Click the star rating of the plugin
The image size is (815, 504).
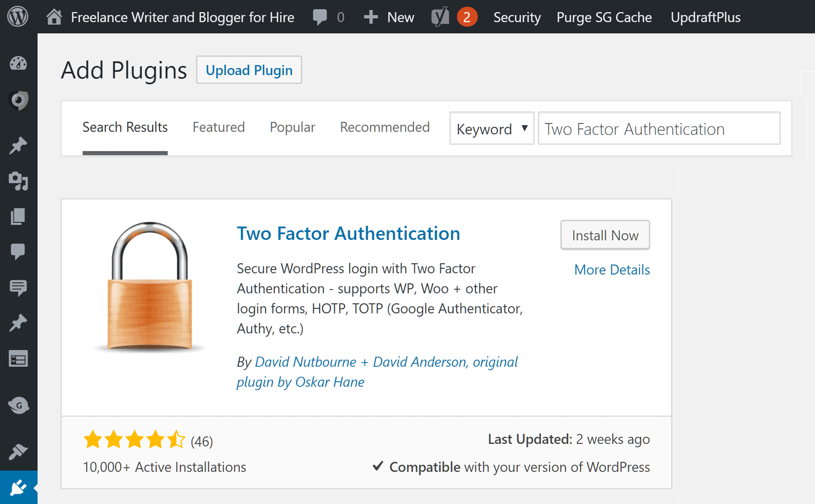[134, 440]
